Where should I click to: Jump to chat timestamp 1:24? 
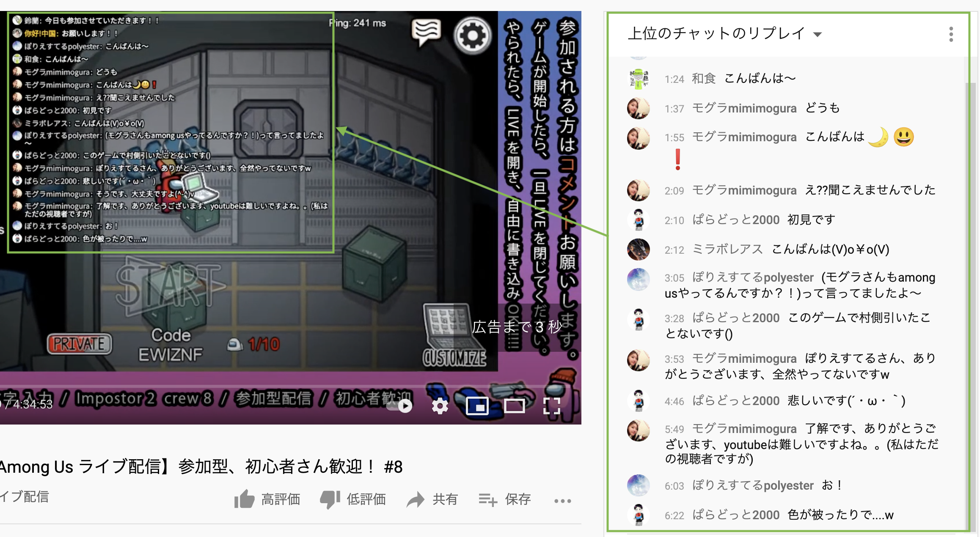674,79
